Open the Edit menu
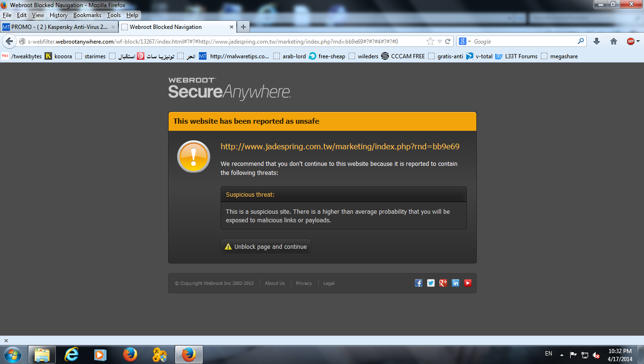 [22, 15]
